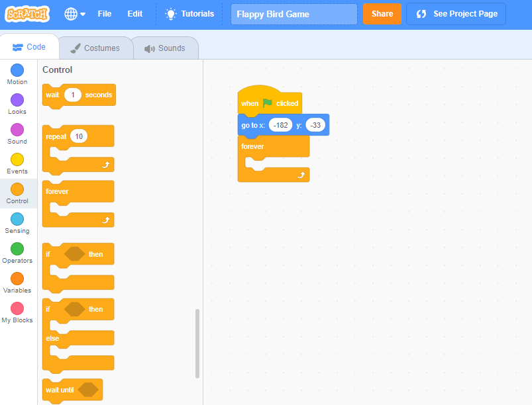Image resolution: width=532 pixels, height=405 pixels.
Task: Select the Looks category circle
Action: tap(17, 100)
